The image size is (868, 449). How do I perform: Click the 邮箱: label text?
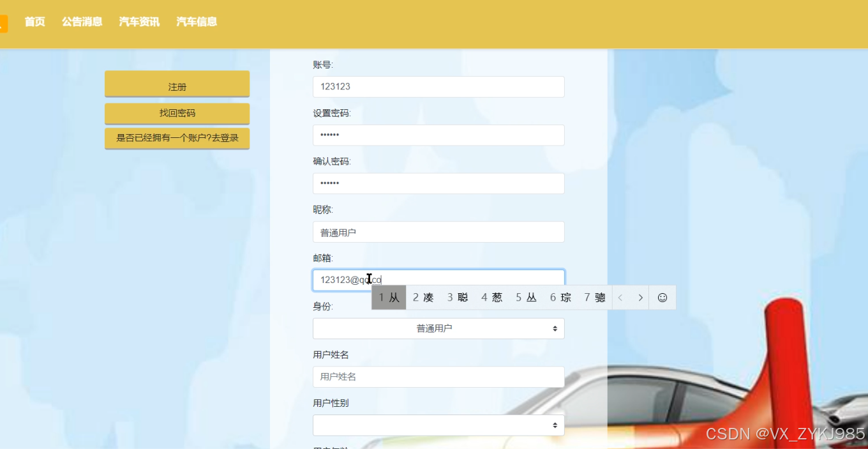pos(323,258)
